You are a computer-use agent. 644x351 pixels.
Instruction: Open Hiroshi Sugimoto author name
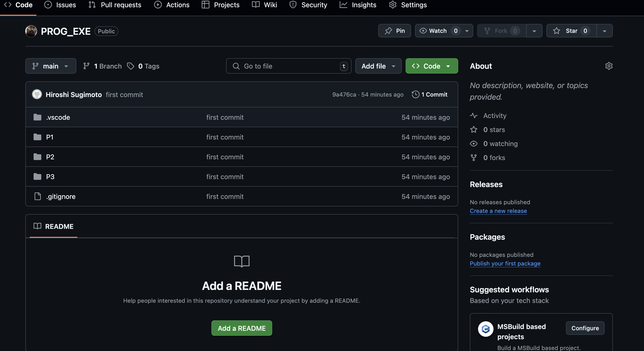[x=74, y=94]
